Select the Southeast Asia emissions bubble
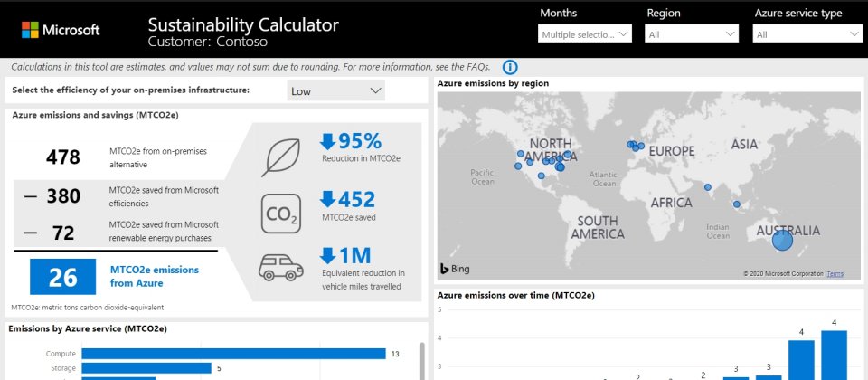This screenshot has height=380, width=868. point(737,204)
